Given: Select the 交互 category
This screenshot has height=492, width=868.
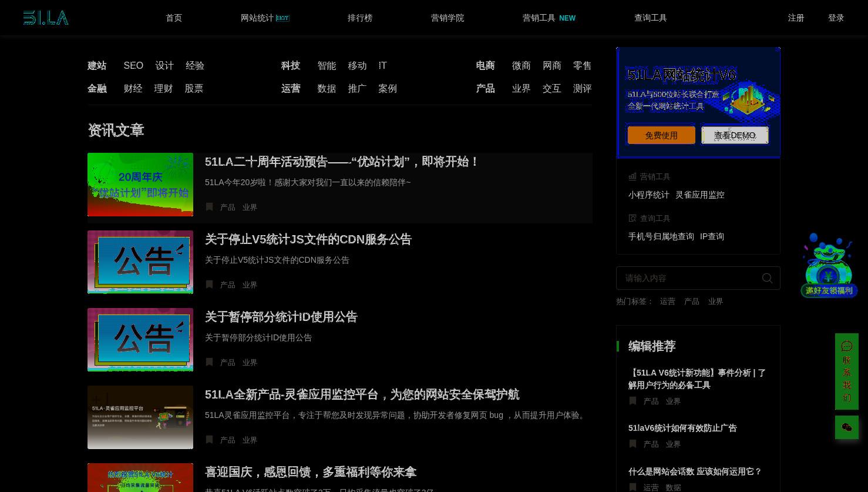Looking at the screenshot, I should [x=551, y=89].
